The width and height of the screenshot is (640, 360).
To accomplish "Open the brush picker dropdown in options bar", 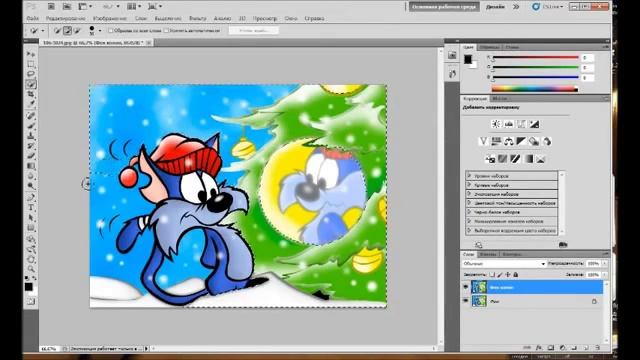I will click(100, 31).
